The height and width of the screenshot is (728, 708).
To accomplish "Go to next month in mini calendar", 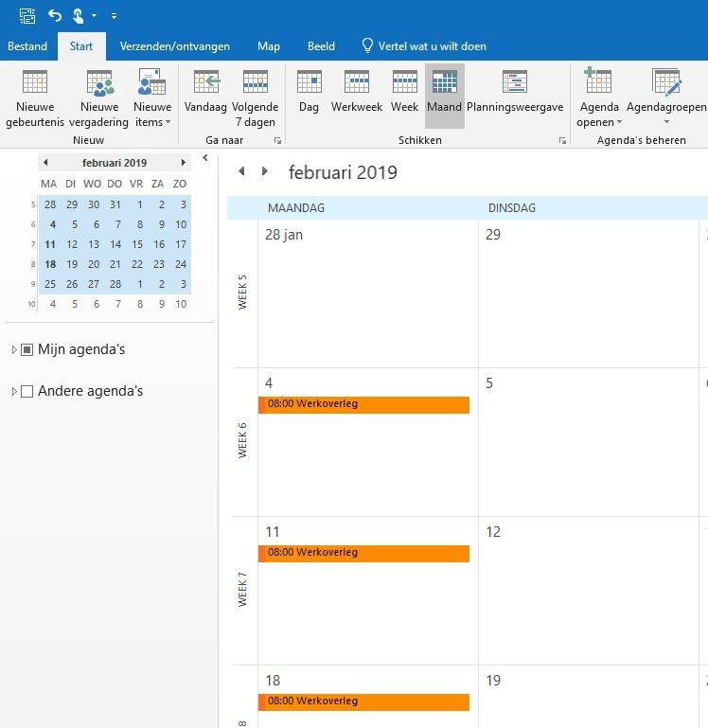I will point(184,163).
